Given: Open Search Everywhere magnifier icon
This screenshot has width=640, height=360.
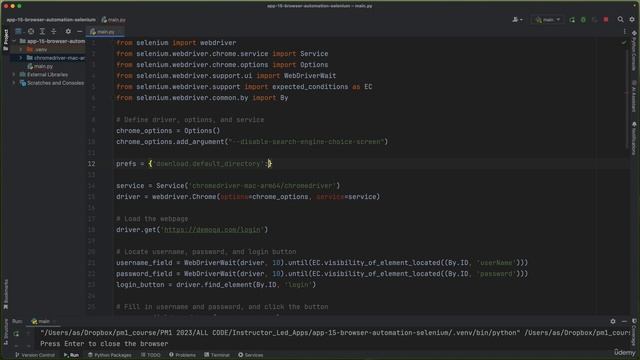Looking at the screenshot, I should (620, 20).
